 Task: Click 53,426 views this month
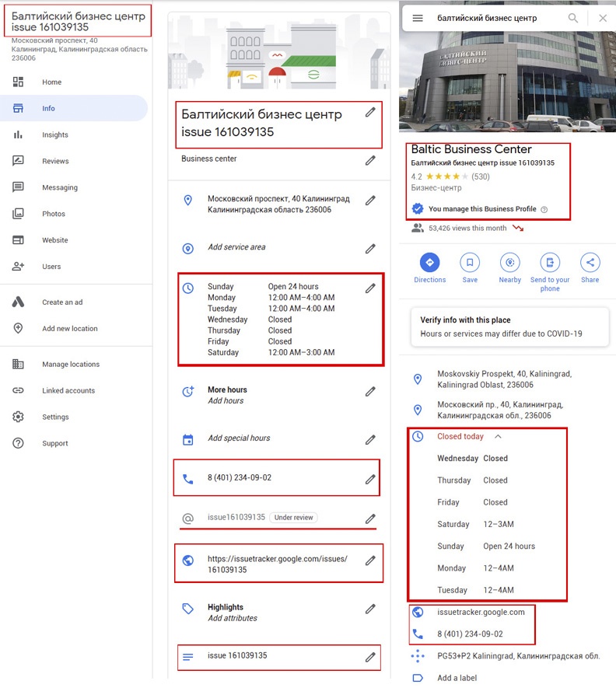point(467,228)
